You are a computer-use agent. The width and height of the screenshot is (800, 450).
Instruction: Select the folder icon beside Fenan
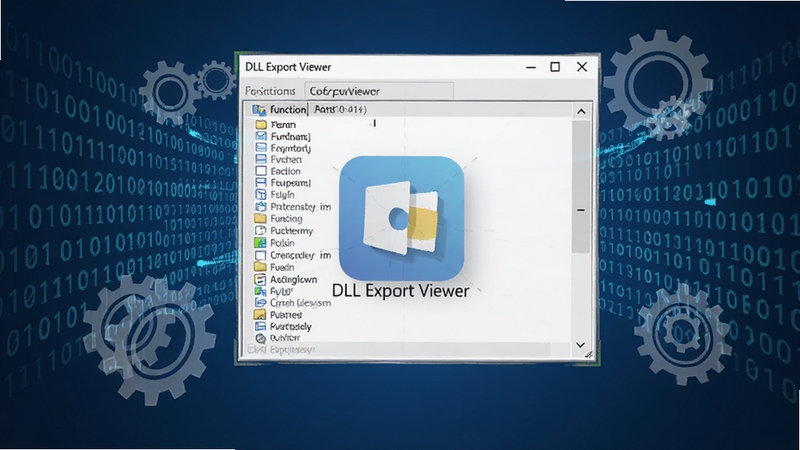(261, 124)
